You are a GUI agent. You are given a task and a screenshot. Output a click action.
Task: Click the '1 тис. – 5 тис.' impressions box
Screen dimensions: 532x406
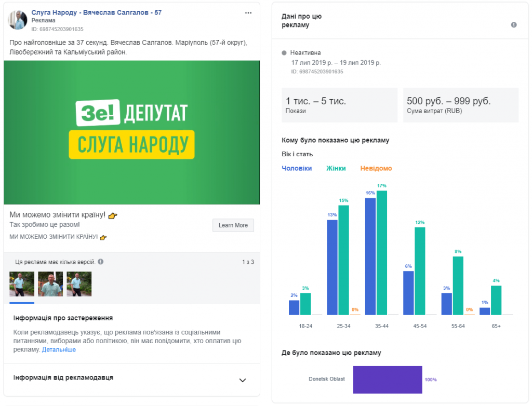tap(339, 105)
